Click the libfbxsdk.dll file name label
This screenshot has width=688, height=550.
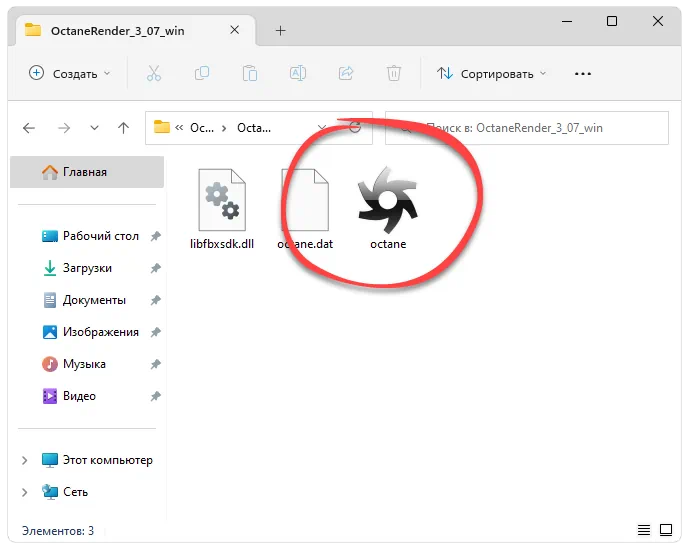click(222, 244)
